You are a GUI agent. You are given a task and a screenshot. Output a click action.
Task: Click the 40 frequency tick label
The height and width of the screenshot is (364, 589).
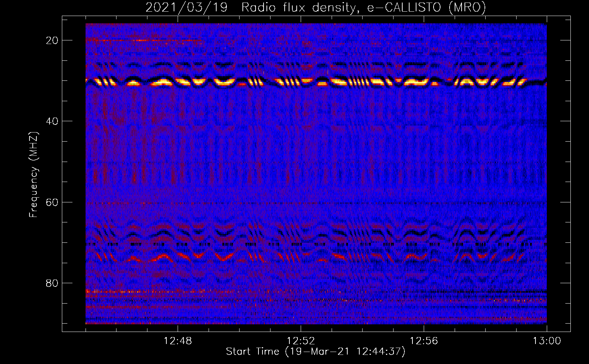click(x=52, y=121)
